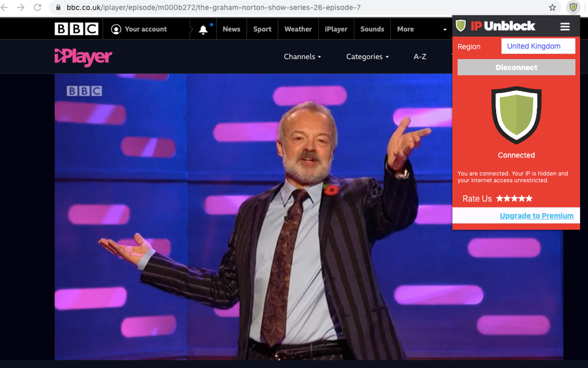The height and width of the screenshot is (368, 588).
Task: Click the Region label in IP Unblock
Action: pos(469,46)
